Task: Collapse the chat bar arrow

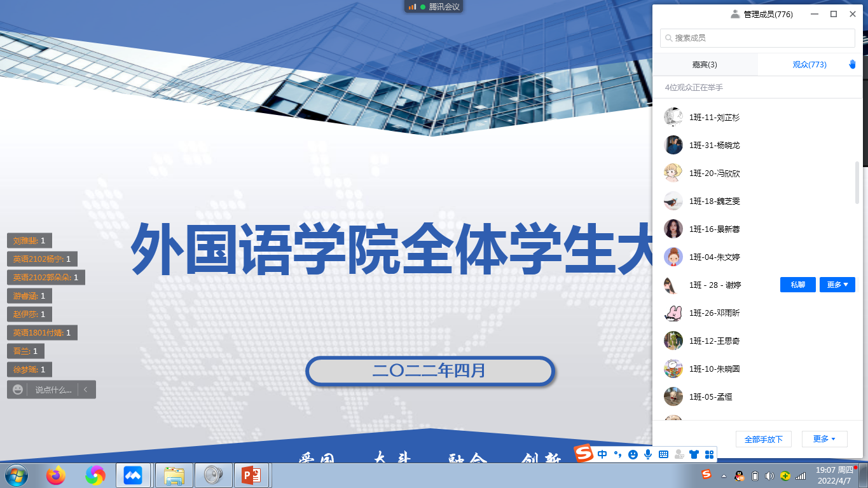Action: coord(86,390)
